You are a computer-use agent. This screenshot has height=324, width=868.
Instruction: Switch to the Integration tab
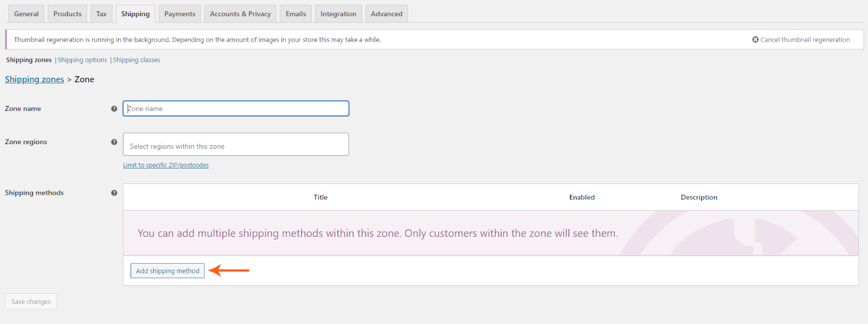pyautogui.click(x=338, y=14)
